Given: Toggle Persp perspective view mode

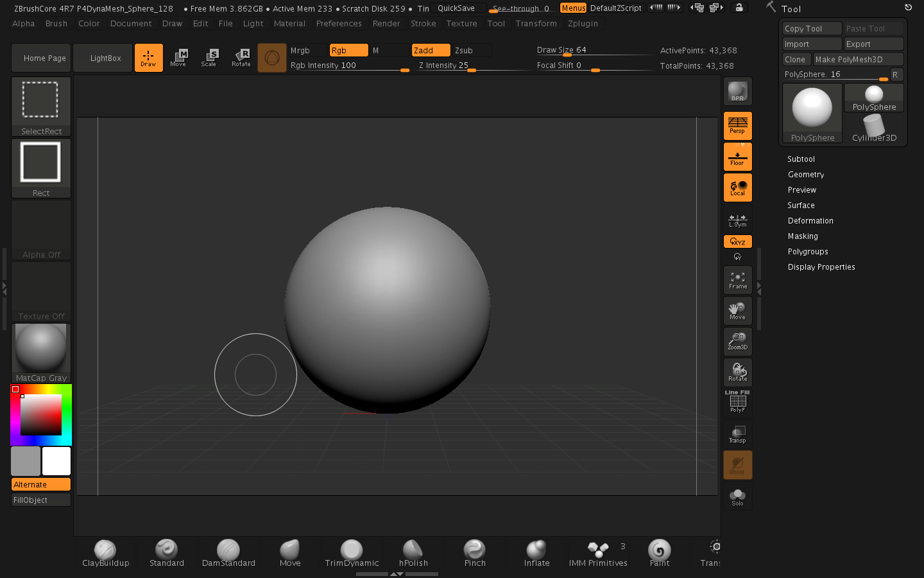Looking at the screenshot, I should click(737, 126).
